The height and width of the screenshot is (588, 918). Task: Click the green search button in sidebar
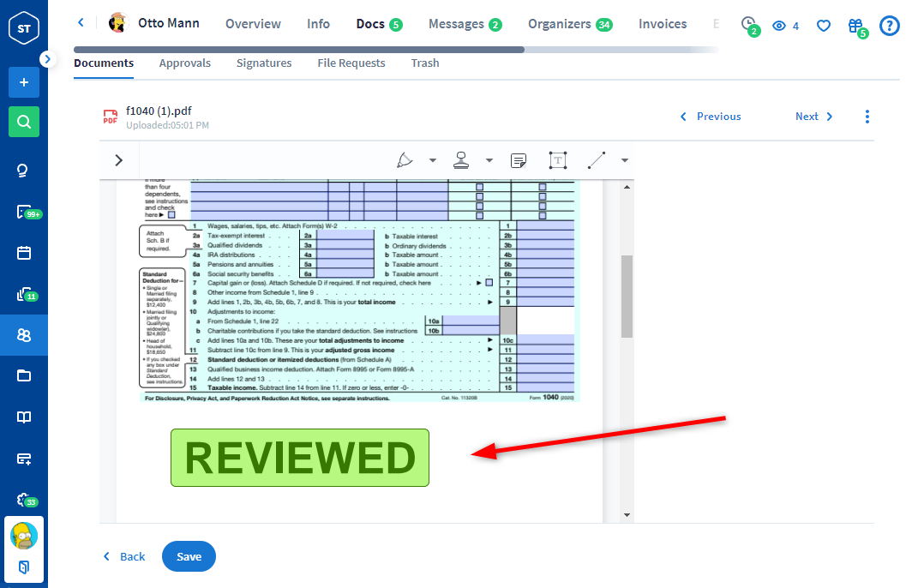click(24, 122)
